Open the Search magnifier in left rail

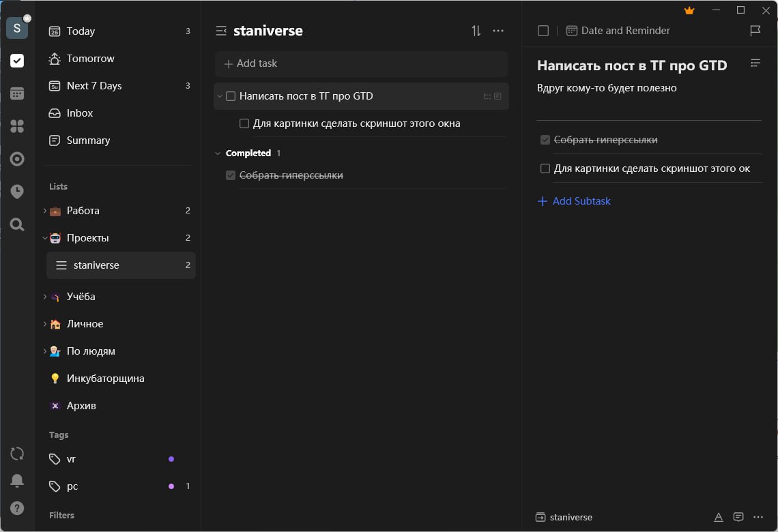point(17,224)
